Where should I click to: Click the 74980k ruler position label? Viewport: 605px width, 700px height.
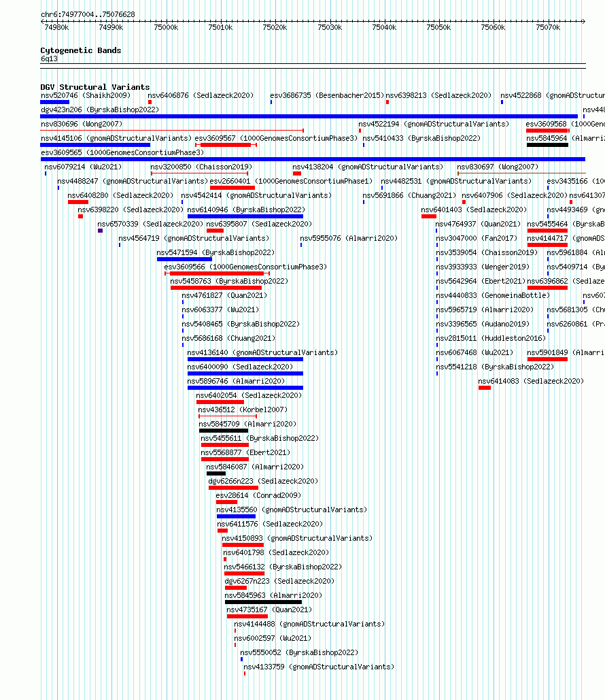pyautogui.click(x=56, y=28)
